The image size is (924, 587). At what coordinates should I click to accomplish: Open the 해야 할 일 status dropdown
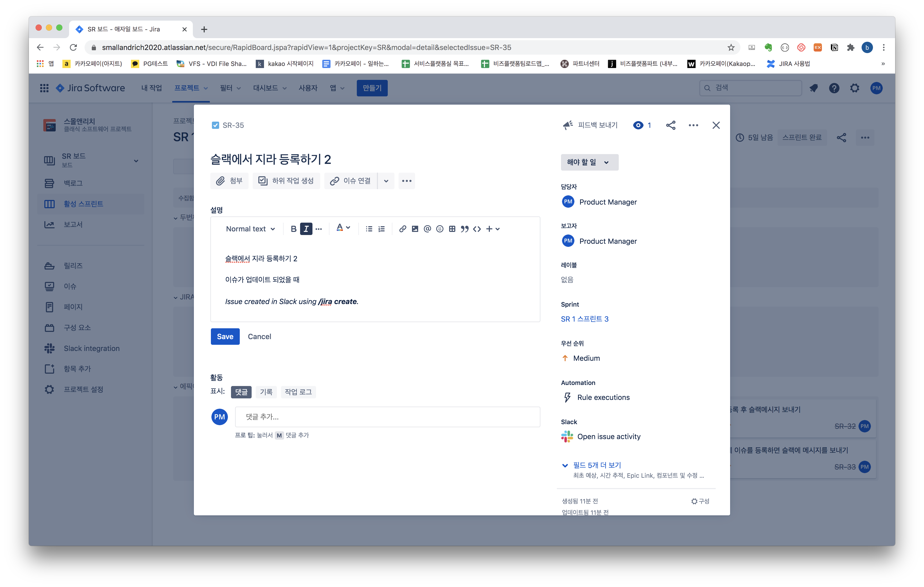click(589, 162)
